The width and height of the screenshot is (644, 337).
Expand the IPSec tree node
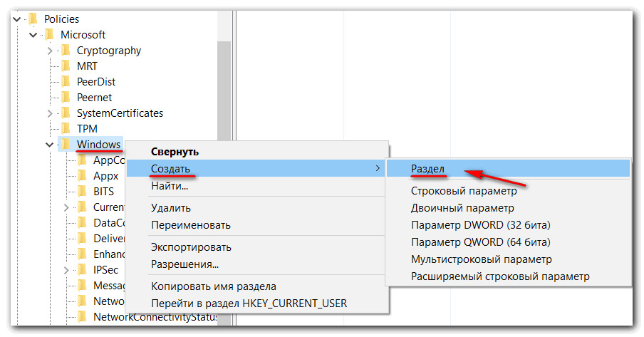[x=66, y=270]
